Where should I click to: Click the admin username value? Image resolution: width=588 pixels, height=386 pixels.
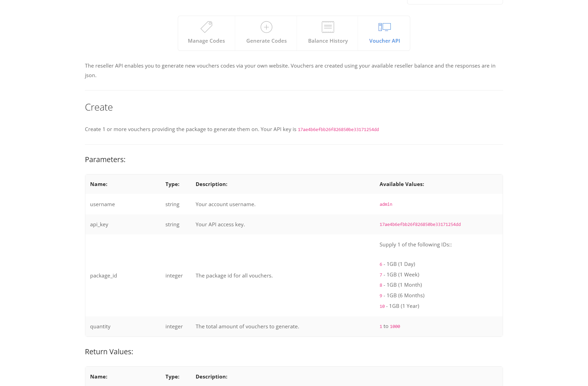[386, 204]
